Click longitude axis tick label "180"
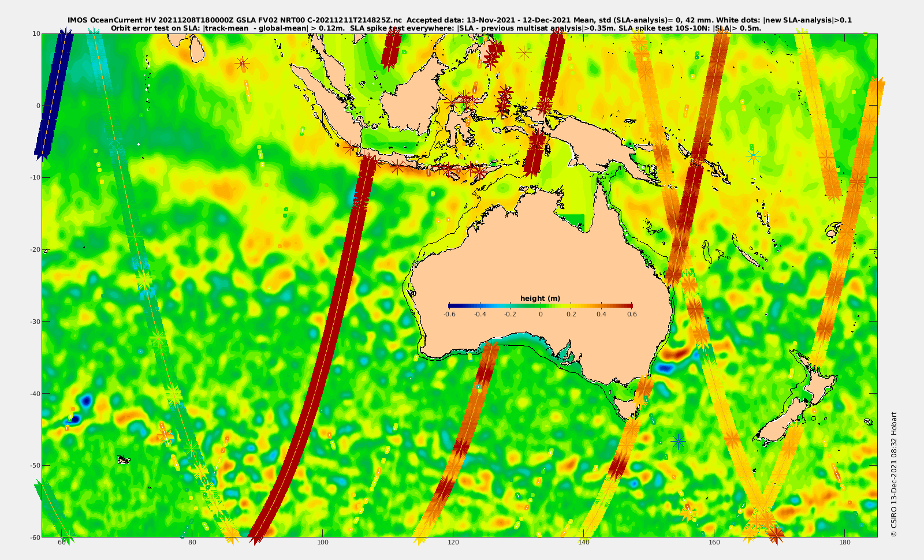The image size is (924, 560). 845,543
